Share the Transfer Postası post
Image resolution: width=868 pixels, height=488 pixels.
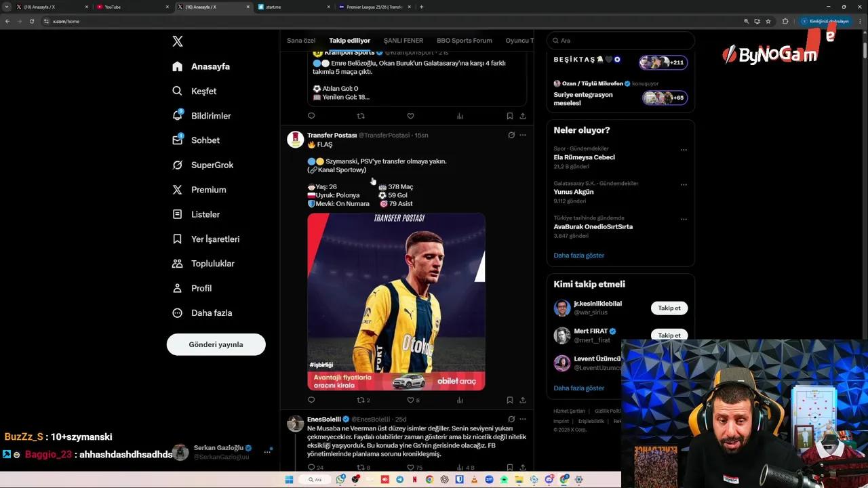pos(523,400)
